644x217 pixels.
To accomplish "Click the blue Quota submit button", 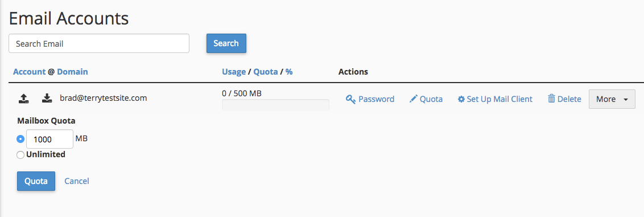I will tap(36, 181).
